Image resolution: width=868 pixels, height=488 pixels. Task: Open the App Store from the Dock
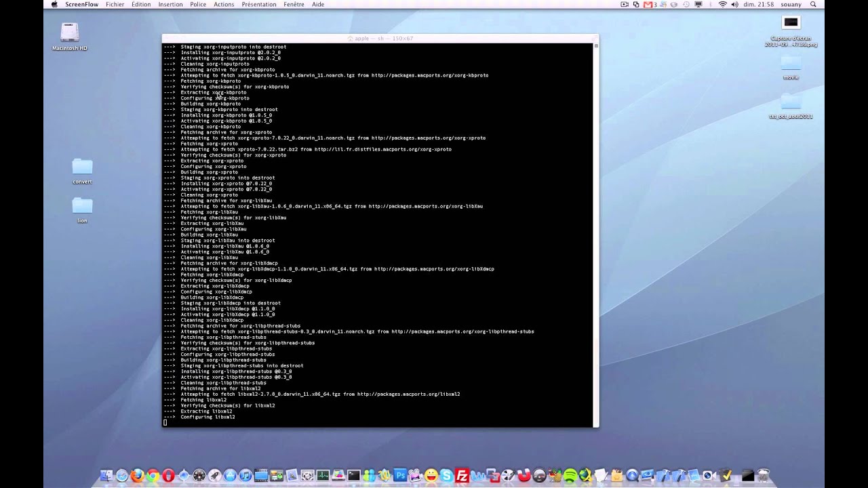click(x=230, y=476)
